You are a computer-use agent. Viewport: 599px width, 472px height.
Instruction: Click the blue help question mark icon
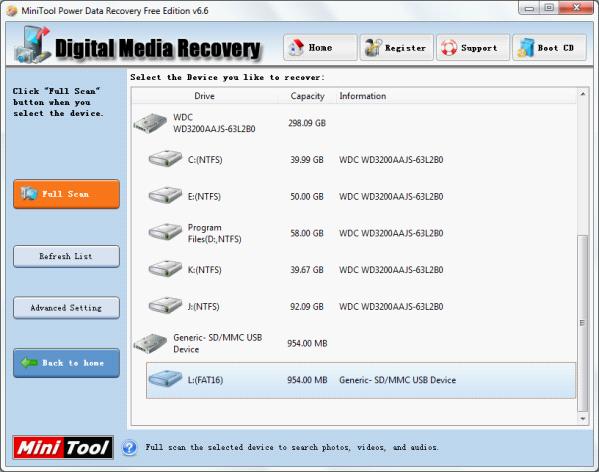pyautogui.click(x=130, y=447)
